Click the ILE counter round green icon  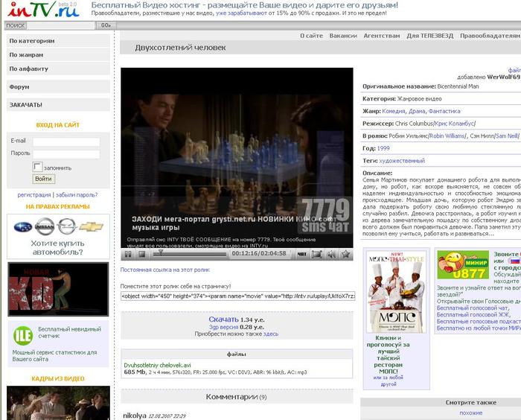point(23,336)
